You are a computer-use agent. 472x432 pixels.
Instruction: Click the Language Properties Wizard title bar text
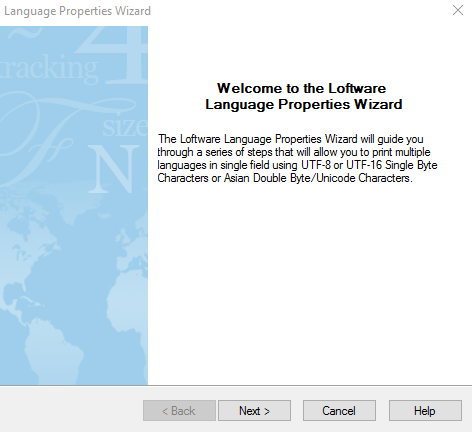[77, 11]
